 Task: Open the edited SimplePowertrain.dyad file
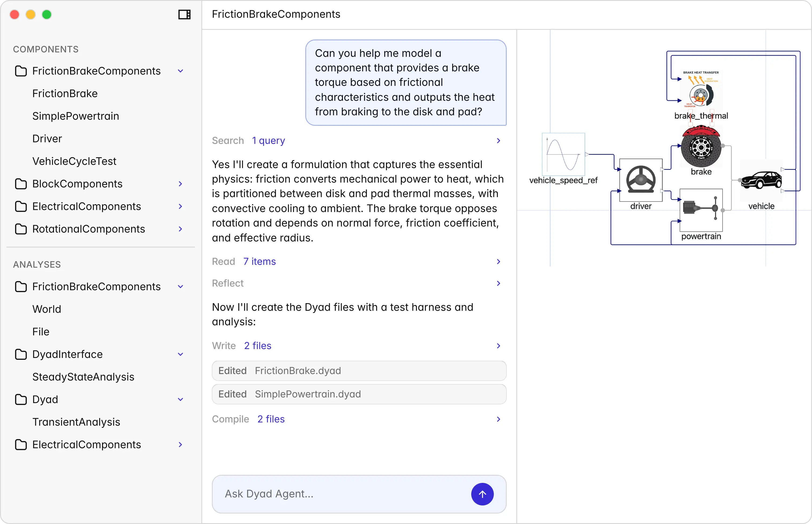tap(359, 394)
